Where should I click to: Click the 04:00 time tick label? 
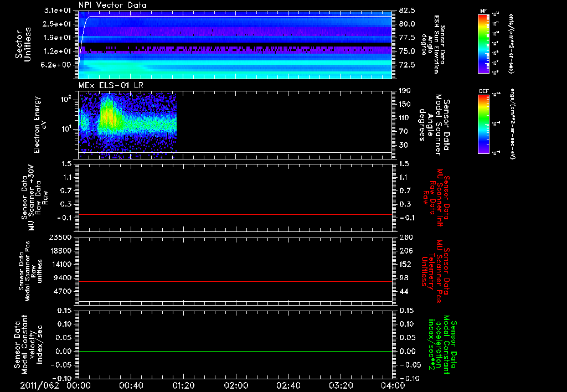pos(393,385)
